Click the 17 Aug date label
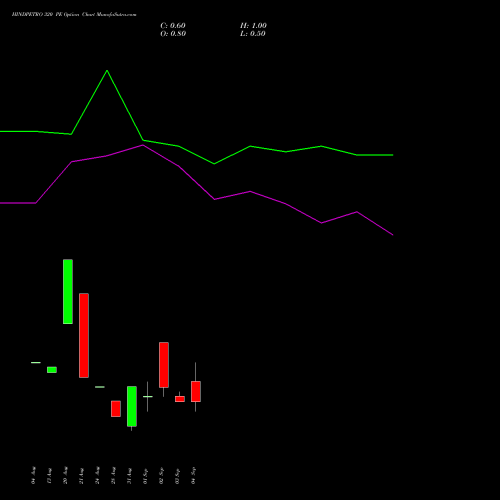 (x=49, y=475)
